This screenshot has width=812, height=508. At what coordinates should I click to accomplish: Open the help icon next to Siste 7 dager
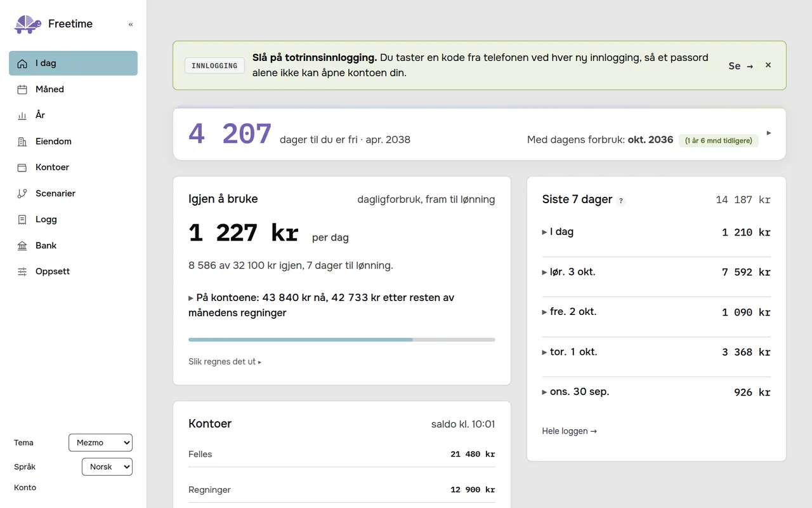pyautogui.click(x=621, y=201)
